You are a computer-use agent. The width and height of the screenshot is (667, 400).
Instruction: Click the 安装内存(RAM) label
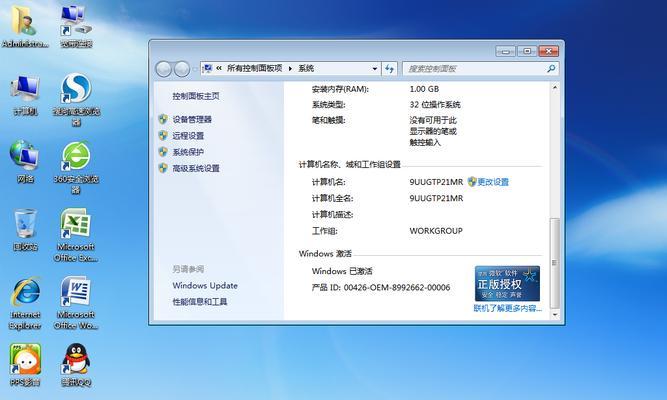pos(340,89)
